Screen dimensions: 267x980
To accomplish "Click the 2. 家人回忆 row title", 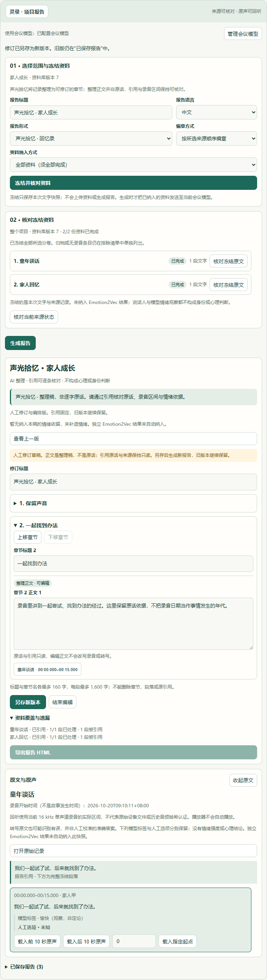I will tap(27, 285).
